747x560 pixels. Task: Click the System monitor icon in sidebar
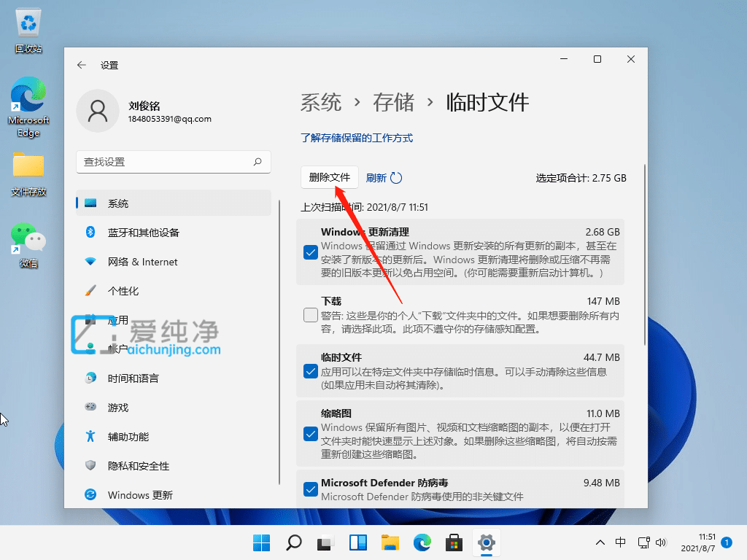click(90, 203)
